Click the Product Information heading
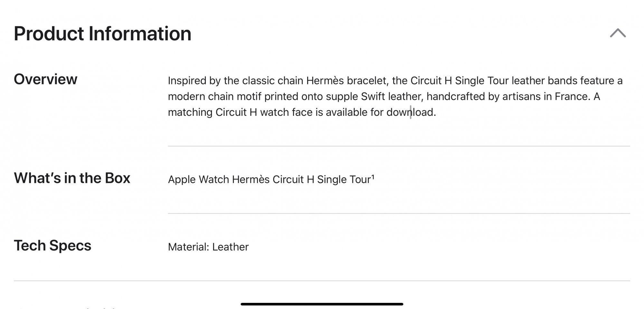 pos(102,33)
